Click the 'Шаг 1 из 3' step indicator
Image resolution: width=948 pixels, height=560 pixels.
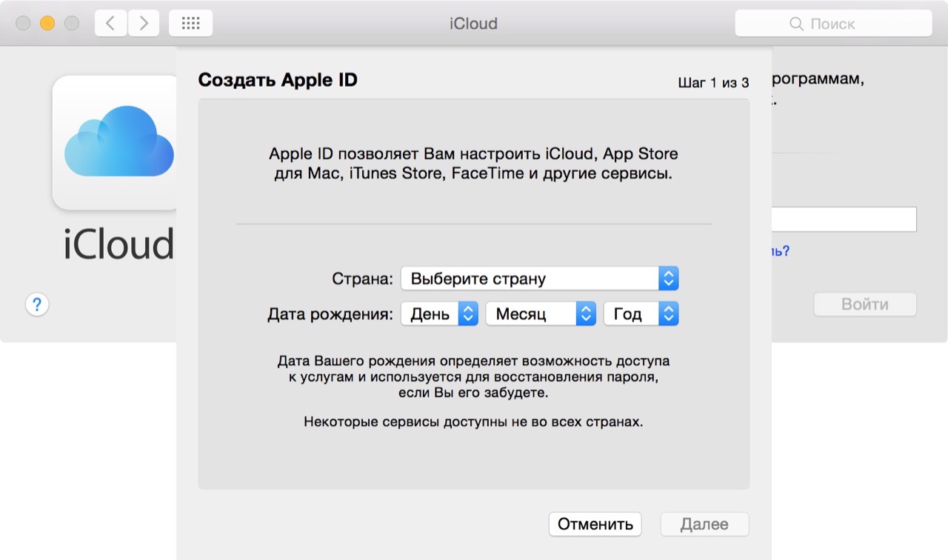tap(713, 83)
